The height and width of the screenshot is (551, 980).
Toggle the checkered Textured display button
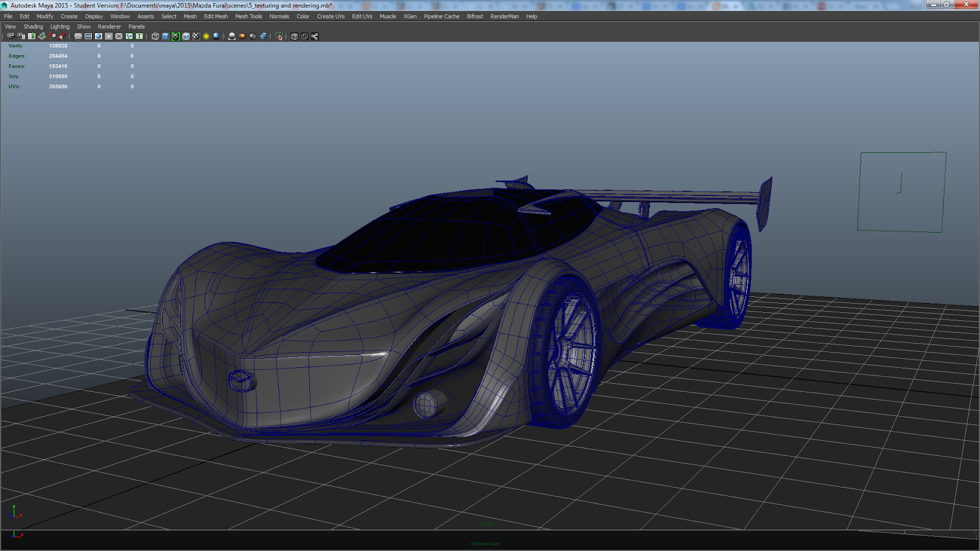coord(196,36)
